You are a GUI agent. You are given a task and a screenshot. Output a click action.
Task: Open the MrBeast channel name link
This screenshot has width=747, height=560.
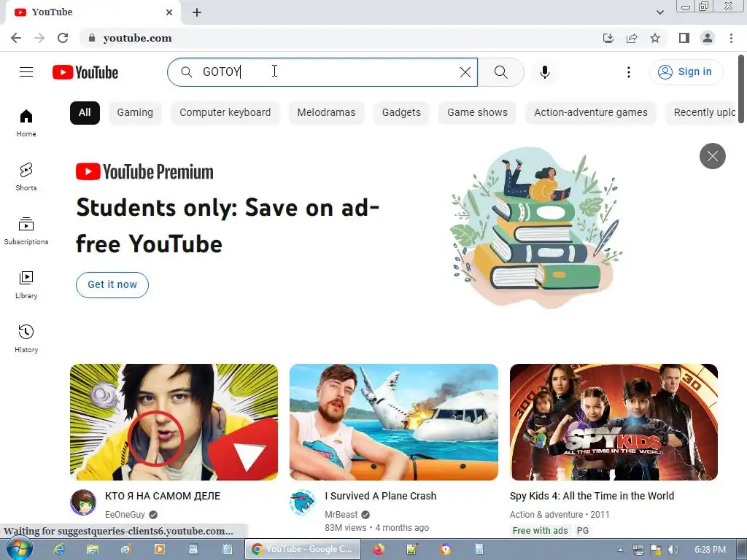[341, 515]
